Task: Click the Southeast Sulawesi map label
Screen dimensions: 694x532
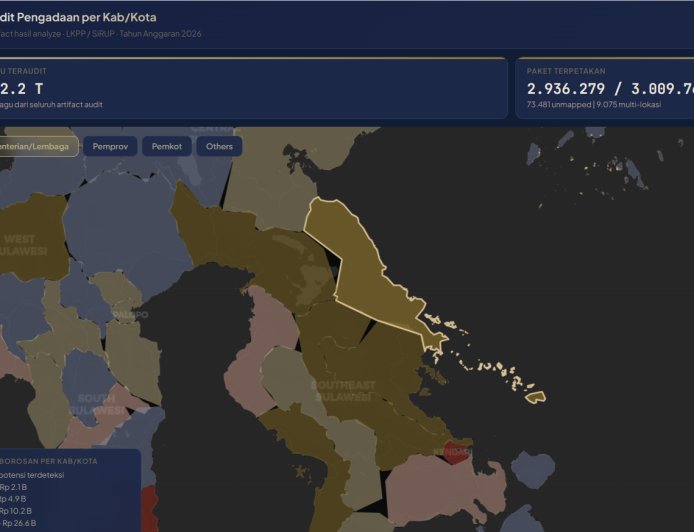Action: click(x=343, y=390)
